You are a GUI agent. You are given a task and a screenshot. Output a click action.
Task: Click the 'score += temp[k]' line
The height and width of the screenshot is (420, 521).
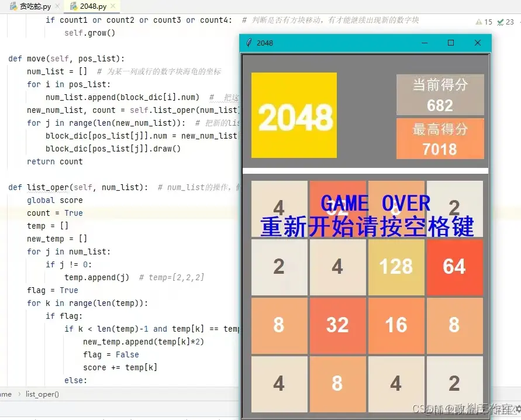(x=120, y=367)
